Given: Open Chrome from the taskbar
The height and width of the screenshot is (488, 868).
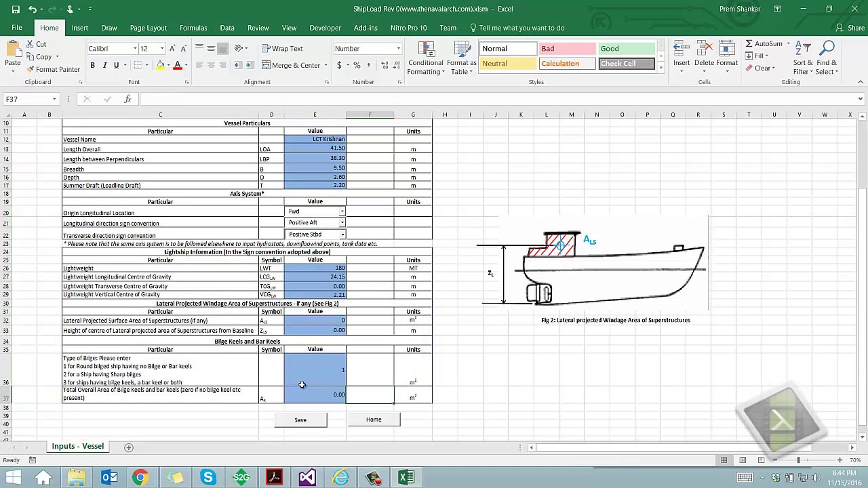Looking at the screenshot, I should pyautogui.click(x=140, y=478).
